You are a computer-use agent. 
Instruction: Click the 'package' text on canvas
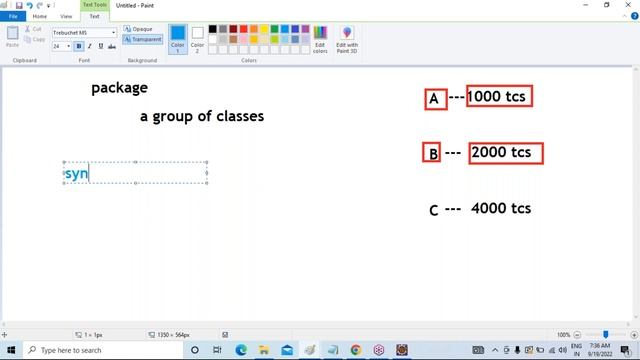[120, 88]
